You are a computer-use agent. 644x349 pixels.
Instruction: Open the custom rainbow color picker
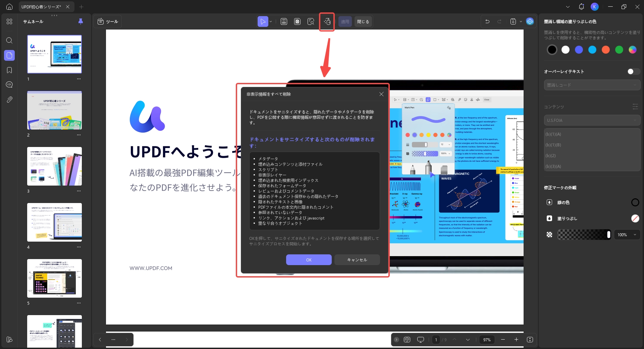pos(632,50)
